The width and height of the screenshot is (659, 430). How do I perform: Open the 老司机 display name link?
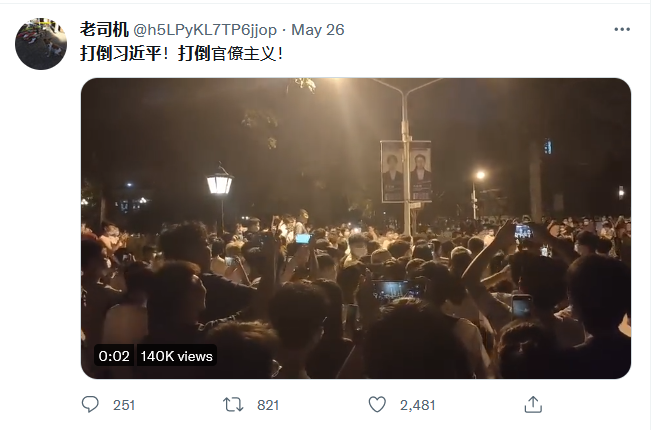[104, 30]
